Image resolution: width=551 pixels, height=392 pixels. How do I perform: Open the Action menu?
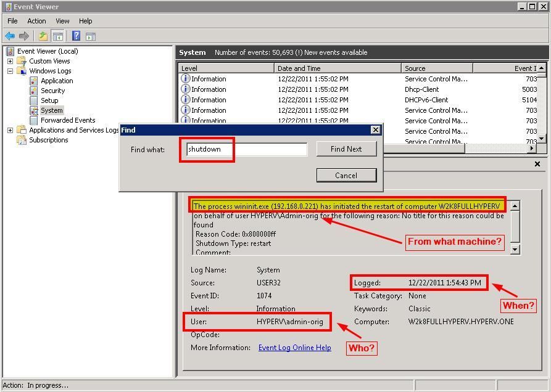point(36,21)
